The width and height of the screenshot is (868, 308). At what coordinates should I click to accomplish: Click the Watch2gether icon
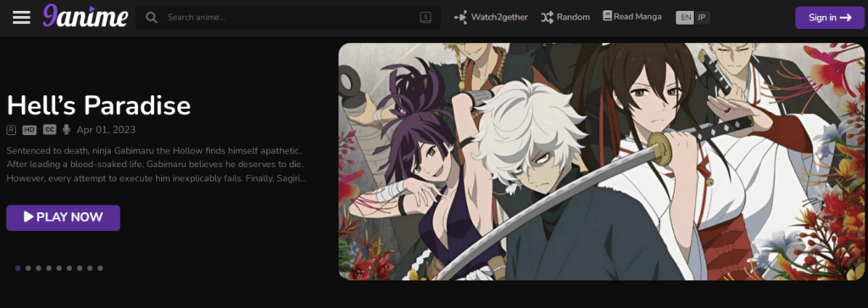tap(460, 17)
